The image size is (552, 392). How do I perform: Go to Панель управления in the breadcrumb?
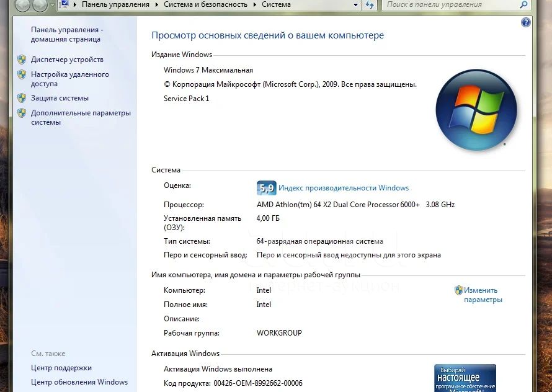[115, 4]
